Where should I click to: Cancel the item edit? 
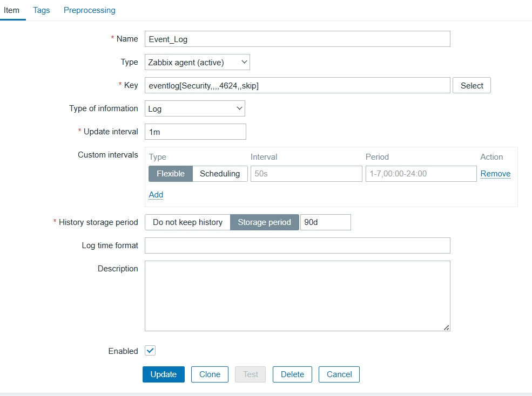tap(339, 374)
